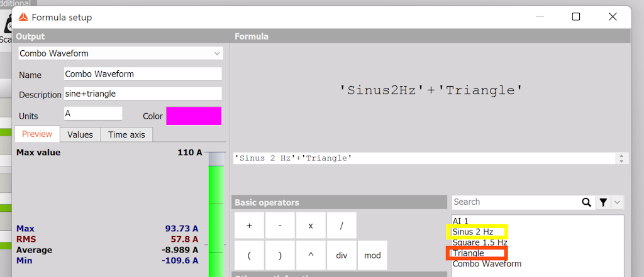Edit the Description field sine+triangle

(x=143, y=94)
